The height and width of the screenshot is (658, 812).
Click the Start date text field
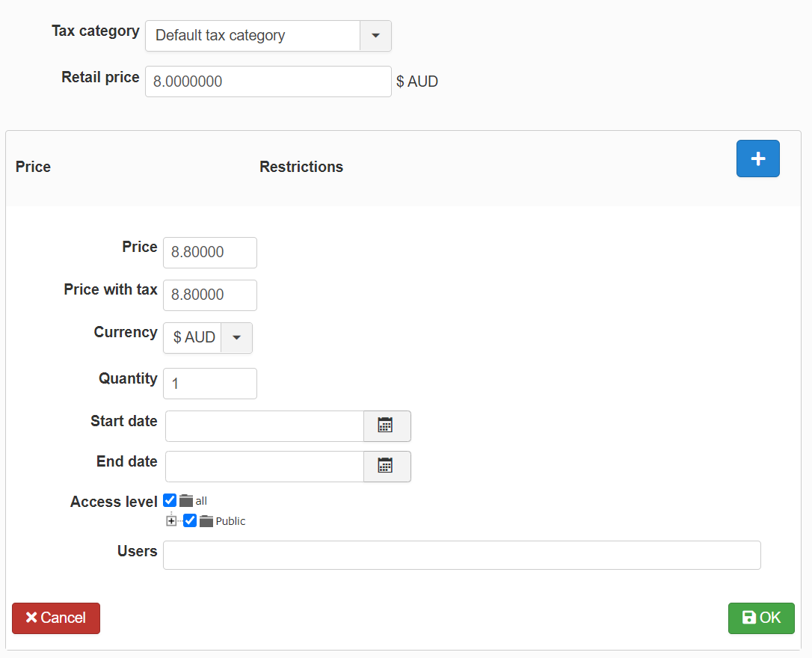point(265,426)
